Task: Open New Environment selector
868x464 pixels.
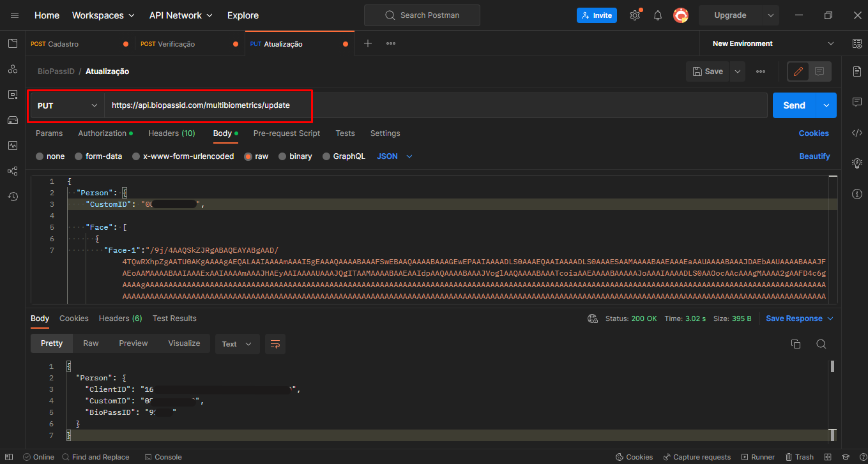Action: click(x=773, y=43)
